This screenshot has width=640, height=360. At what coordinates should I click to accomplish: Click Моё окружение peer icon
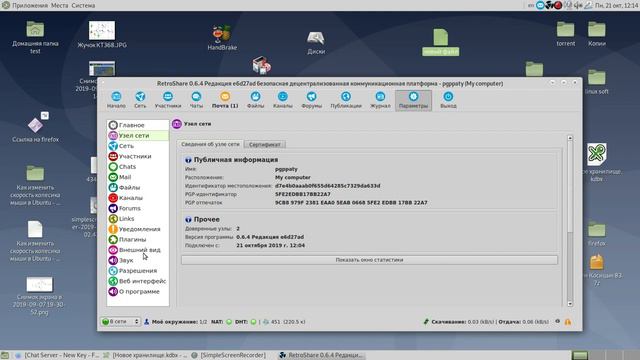pyautogui.click(x=147, y=322)
